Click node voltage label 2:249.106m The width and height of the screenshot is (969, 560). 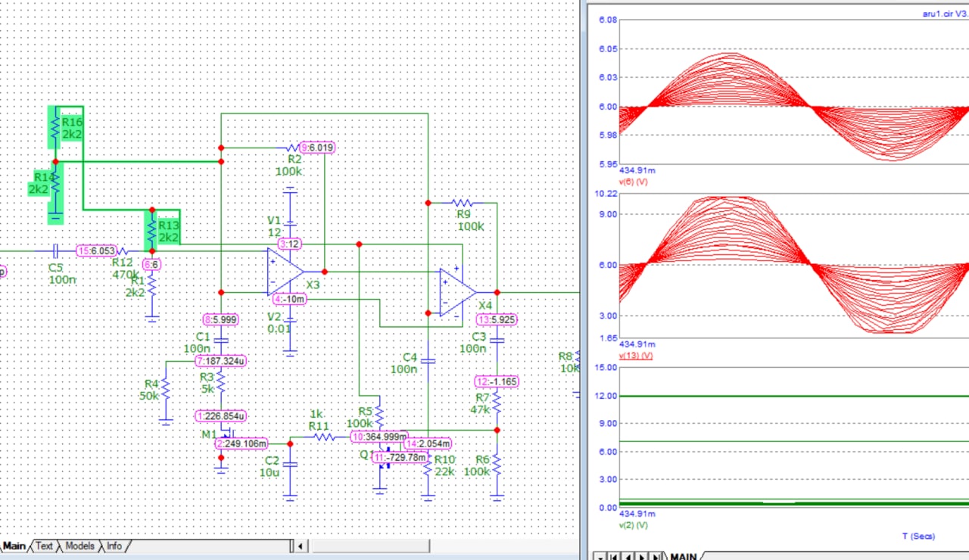[241, 443]
